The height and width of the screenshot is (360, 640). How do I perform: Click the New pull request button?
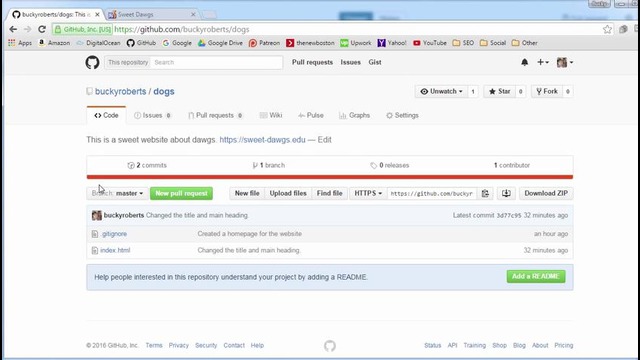[181, 193]
